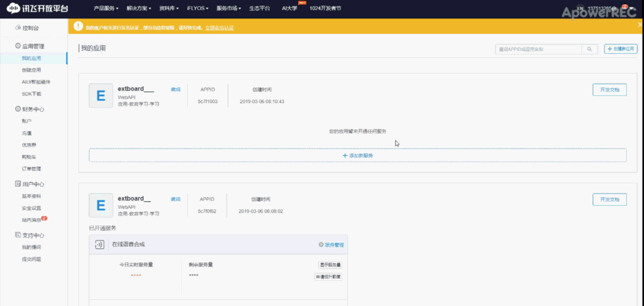Open the 控制台 cloud icon

18,28
